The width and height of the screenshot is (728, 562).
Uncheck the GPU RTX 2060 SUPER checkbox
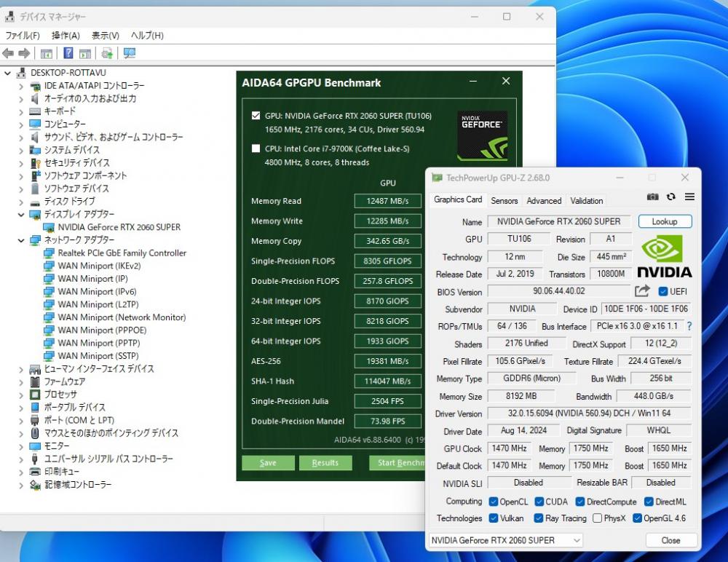click(x=256, y=116)
